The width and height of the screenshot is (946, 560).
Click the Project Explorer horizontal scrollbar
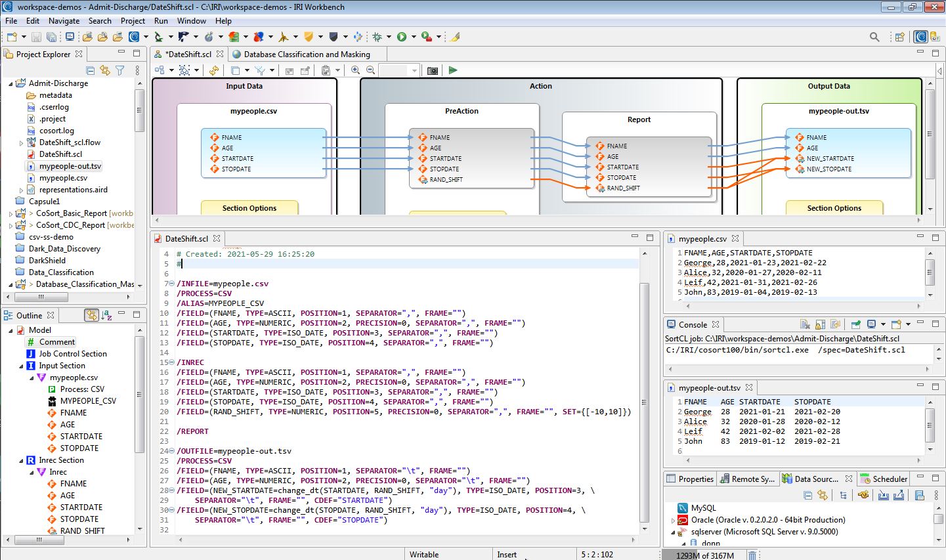coord(40,297)
